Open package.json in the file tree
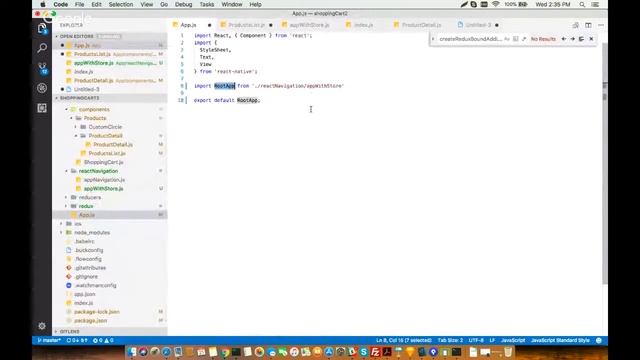The width and height of the screenshot is (640, 360). [91, 320]
